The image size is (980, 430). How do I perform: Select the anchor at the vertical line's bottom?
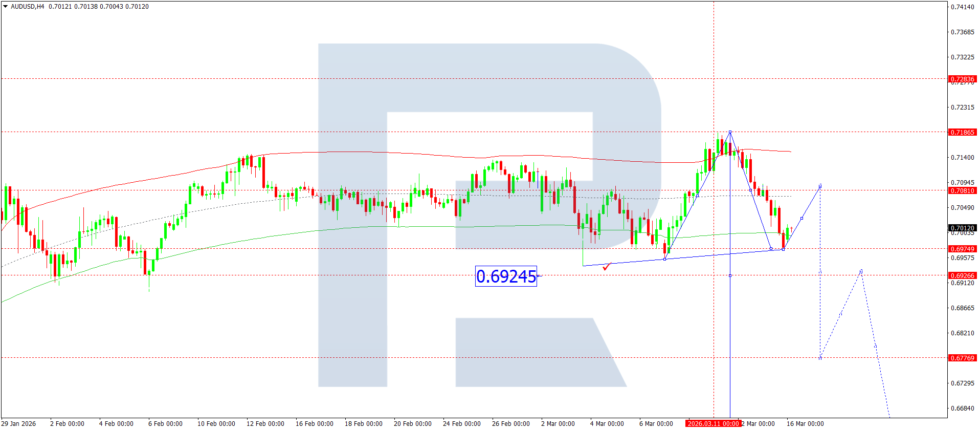point(730,276)
